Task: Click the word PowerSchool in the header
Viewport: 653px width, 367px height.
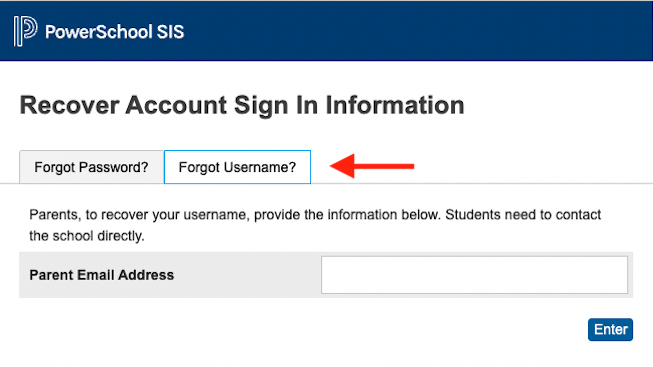Action: tap(99, 32)
